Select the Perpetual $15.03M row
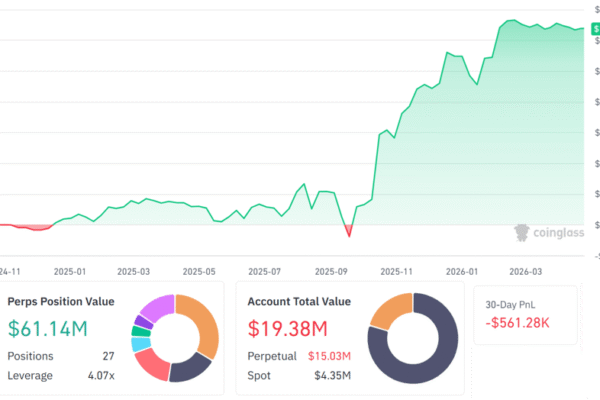600x400 pixels. [297, 356]
